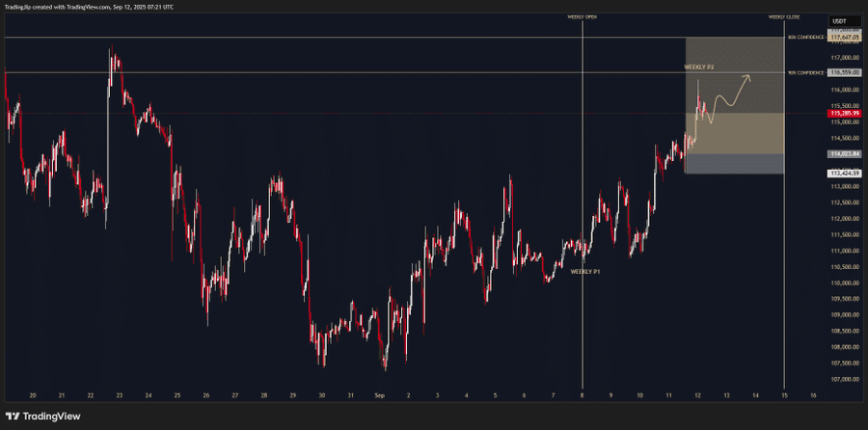Click the arrowhead of the forecast path
The height and width of the screenshot is (430, 868).
tap(748, 77)
